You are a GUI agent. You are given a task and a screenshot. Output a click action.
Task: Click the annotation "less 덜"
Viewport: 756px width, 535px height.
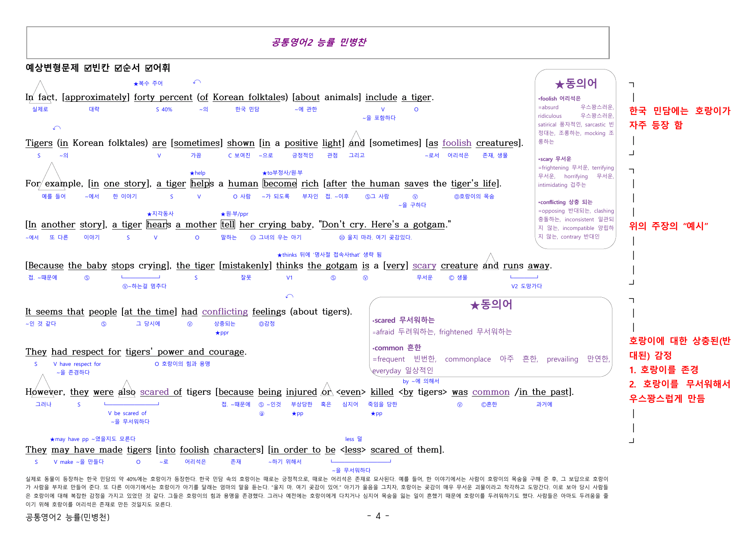tap(354, 439)
